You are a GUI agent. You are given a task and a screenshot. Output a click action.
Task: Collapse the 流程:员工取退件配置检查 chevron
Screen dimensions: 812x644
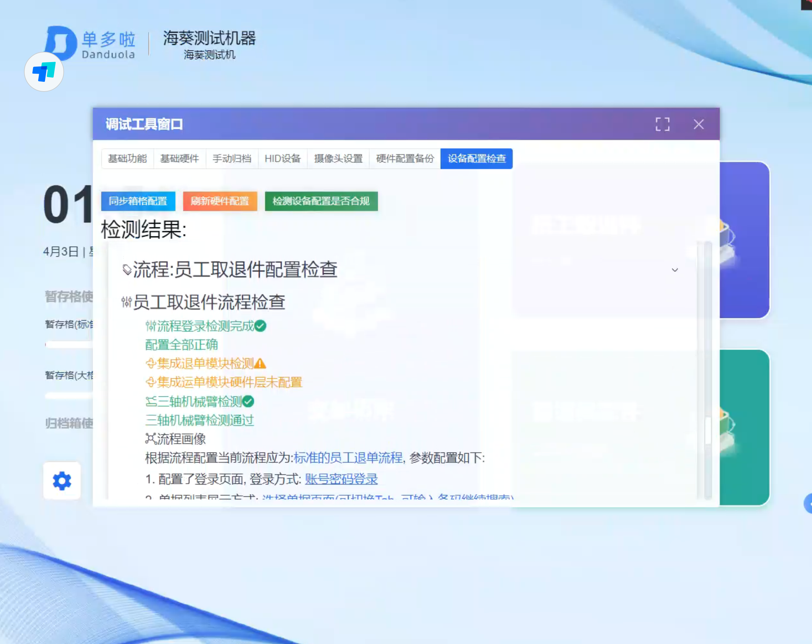pos(675,270)
